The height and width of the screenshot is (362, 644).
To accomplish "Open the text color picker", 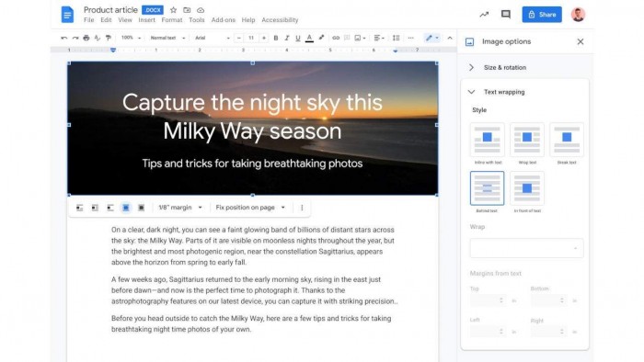I will pos(310,38).
